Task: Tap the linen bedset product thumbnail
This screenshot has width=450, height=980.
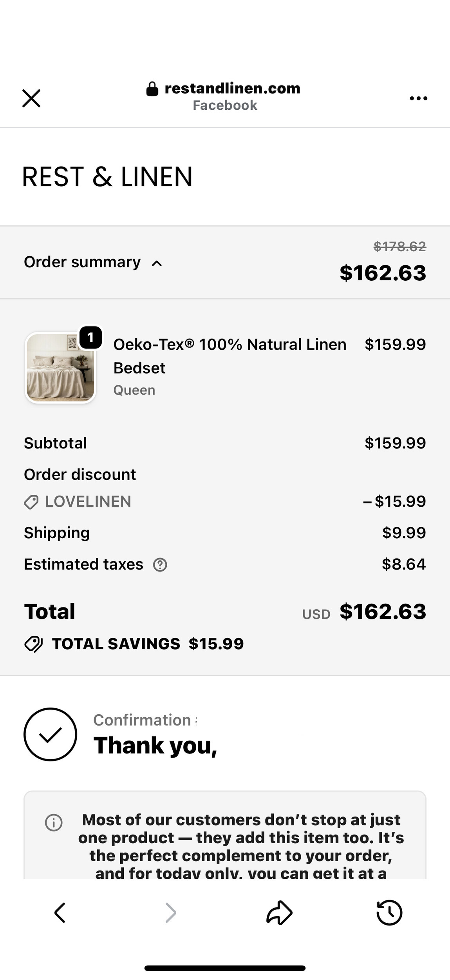Action: coord(60,368)
